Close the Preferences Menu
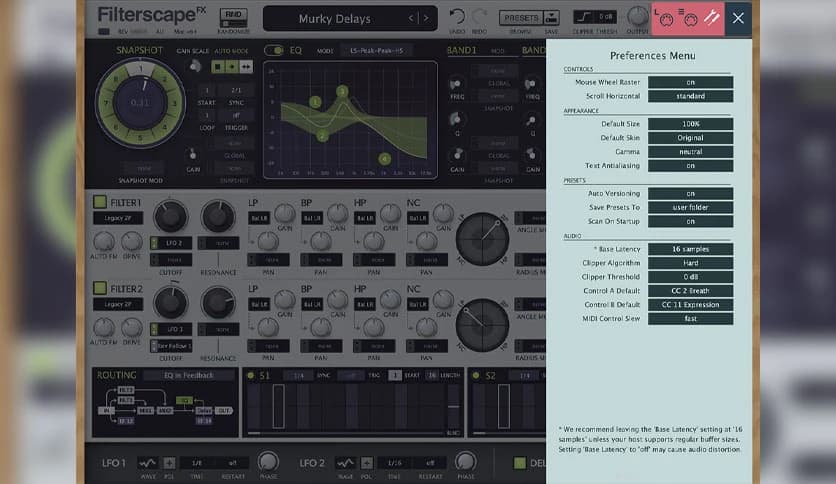Screen dimensions: 836x484 pyautogui.click(x=738, y=18)
